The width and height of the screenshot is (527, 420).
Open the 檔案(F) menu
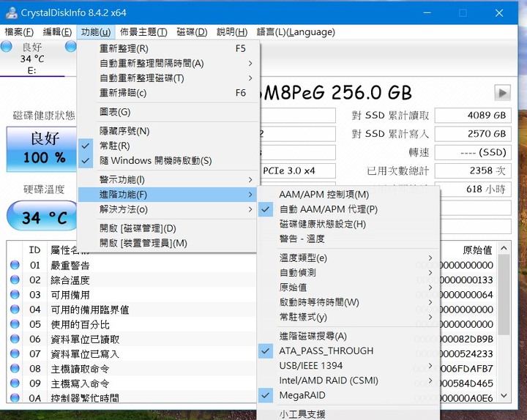pyautogui.click(x=19, y=32)
